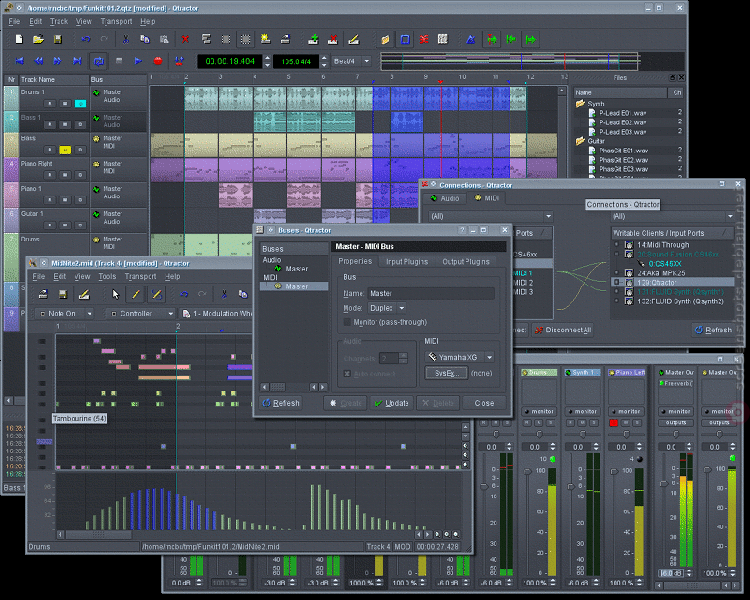
Task: Create a new session from the main toolbar
Action: [19, 40]
